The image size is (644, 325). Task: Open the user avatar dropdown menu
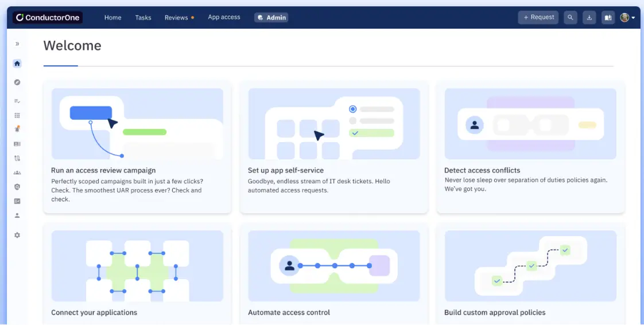coord(627,18)
